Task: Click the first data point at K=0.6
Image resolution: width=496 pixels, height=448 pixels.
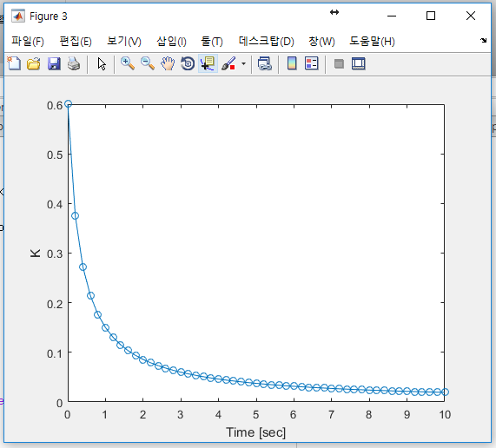Action: coord(68,103)
